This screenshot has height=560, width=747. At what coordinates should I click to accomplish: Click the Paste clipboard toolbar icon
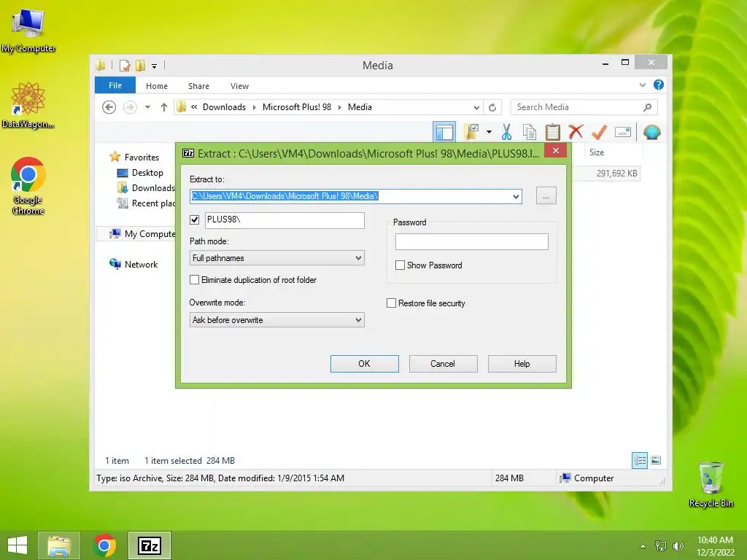coord(553,132)
